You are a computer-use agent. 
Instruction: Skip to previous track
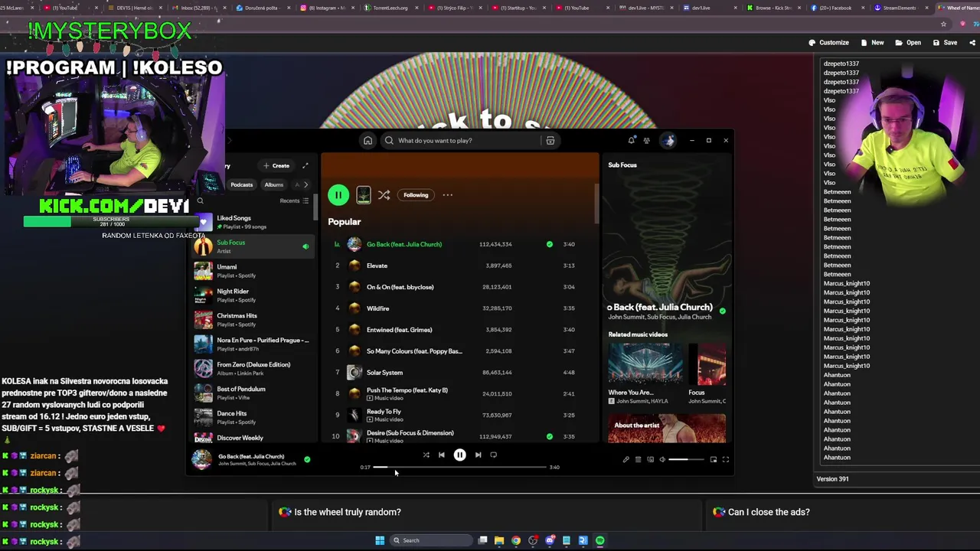pyautogui.click(x=441, y=455)
